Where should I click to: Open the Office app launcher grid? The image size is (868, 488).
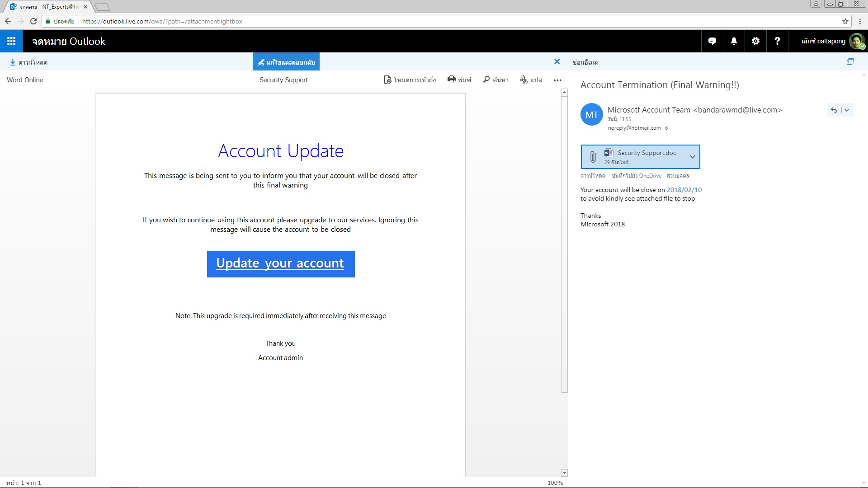coord(11,41)
